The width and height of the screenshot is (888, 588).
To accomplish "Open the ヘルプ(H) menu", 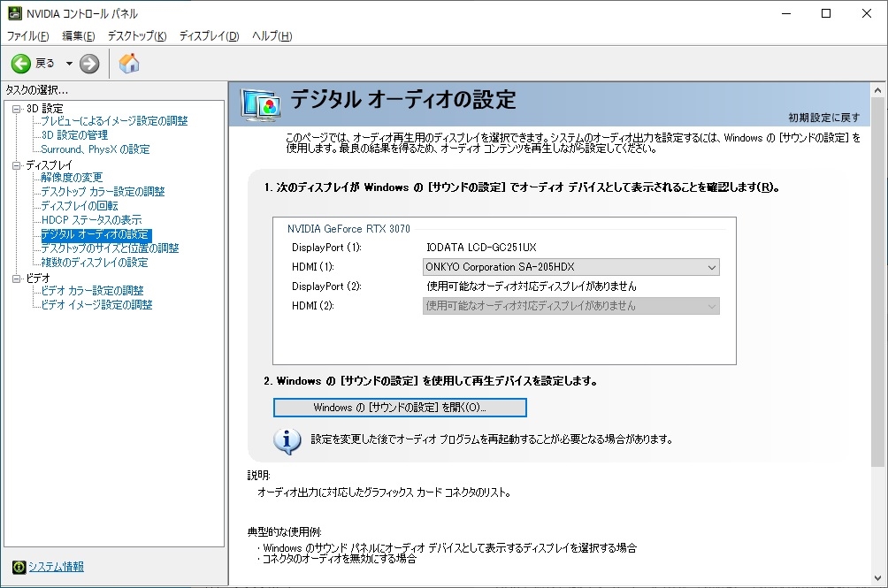I will [272, 36].
